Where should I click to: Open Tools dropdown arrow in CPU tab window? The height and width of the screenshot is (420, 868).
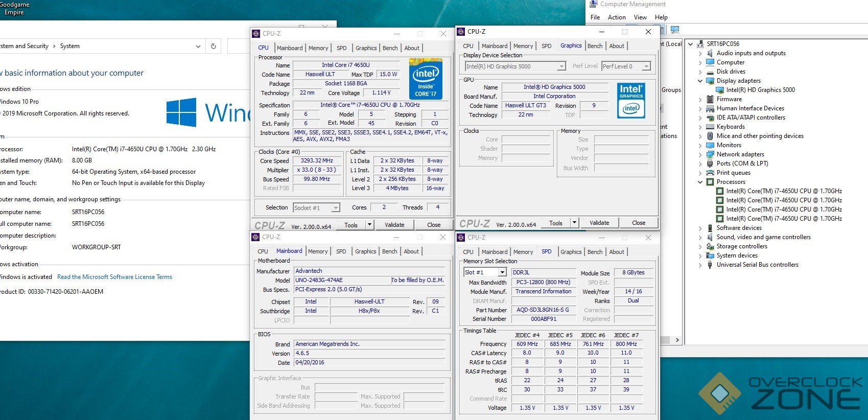point(369,224)
